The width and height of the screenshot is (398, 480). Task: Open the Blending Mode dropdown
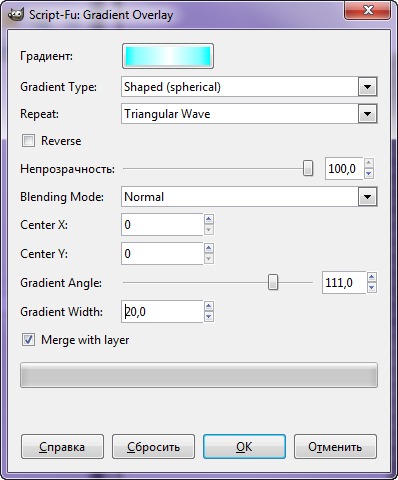[367, 197]
